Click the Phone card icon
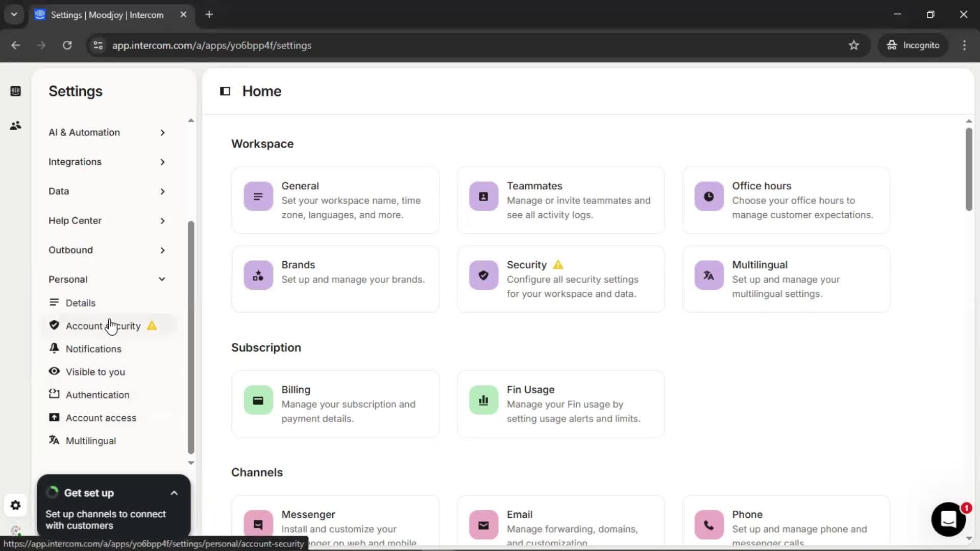This screenshot has height=551, width=980. 709,525
